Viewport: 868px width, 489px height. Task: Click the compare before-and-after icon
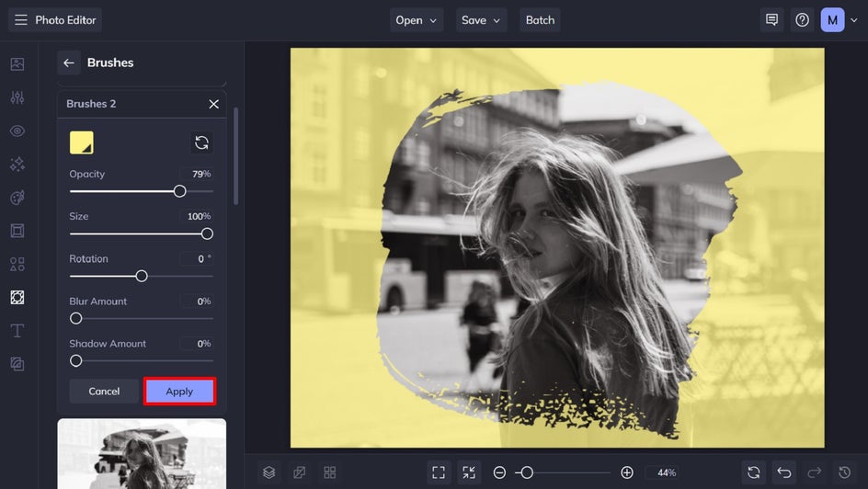point(300,472)
